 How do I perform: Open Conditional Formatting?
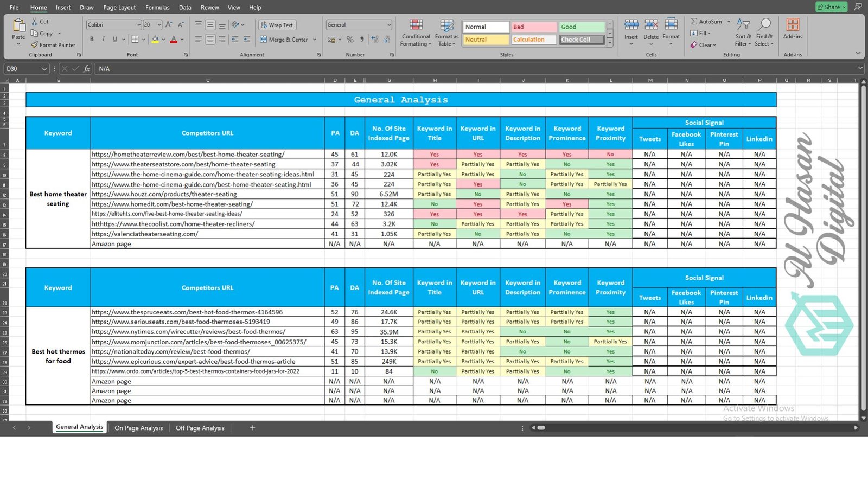(x=416, y=33)
